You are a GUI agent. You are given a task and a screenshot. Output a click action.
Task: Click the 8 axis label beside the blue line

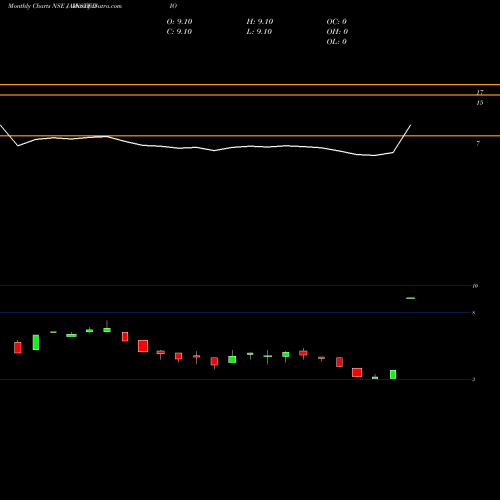coord(473,313)
